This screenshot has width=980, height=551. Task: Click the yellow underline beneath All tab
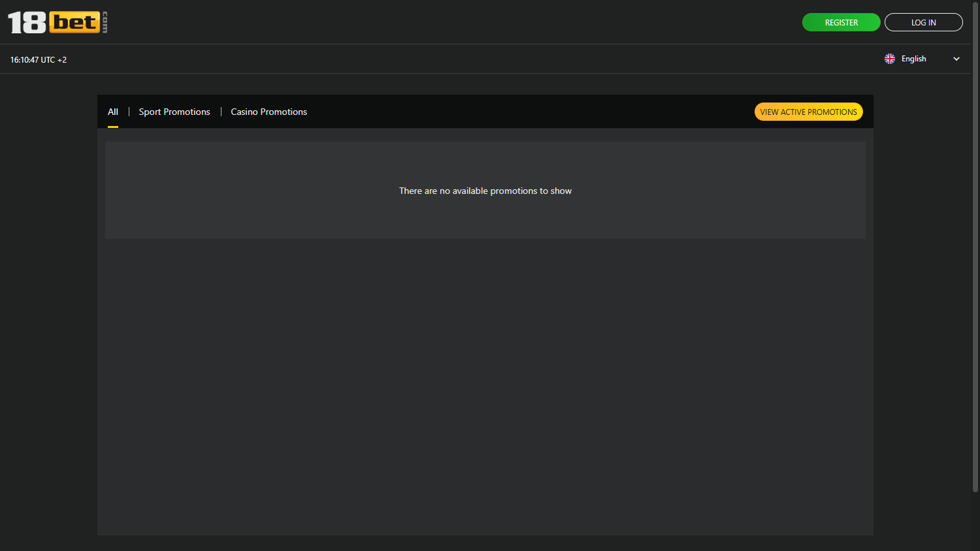point(113,127)
